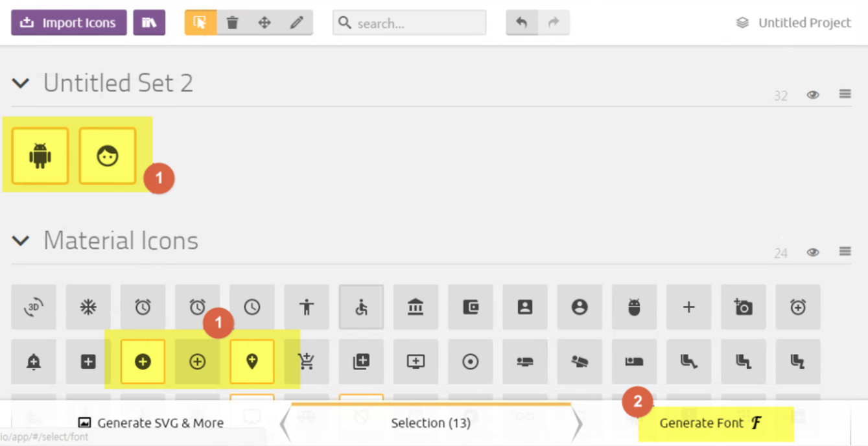Screen dimensions: 868x446
Task: Choose the Remove trash tool
Action: click(232, 23)
